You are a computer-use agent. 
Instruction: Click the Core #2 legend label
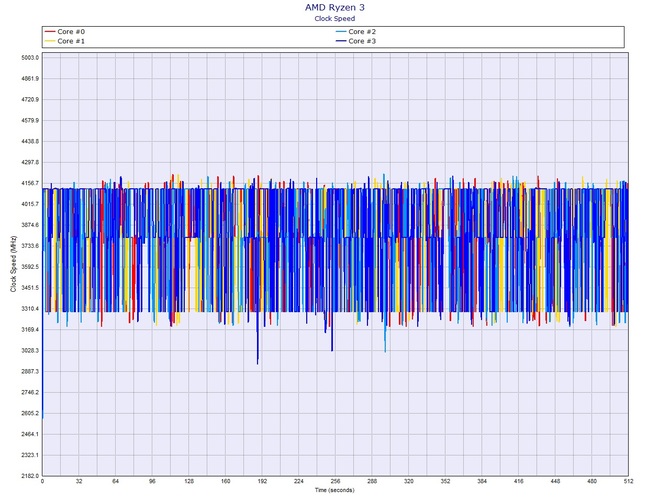point(362,32)
